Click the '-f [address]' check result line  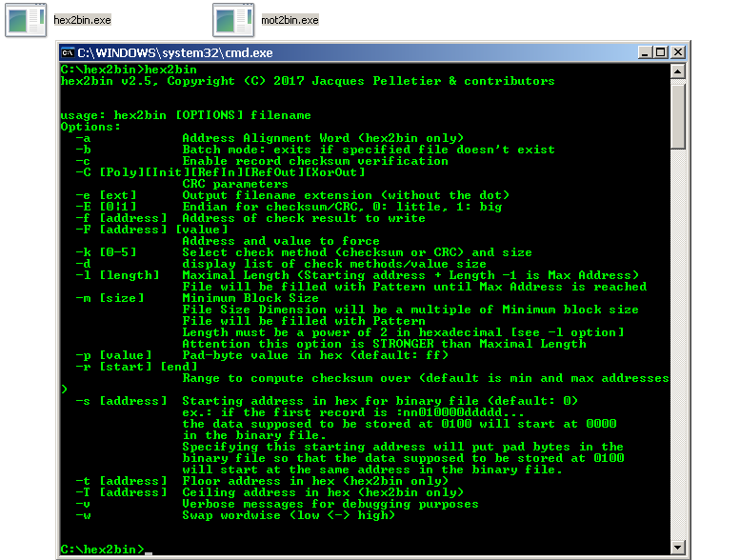pos(250,218)
